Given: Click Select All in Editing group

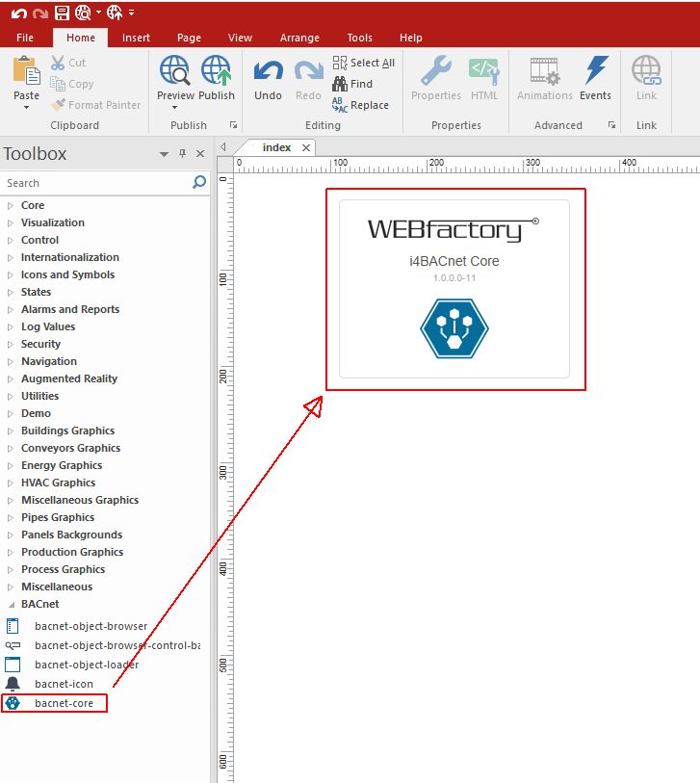Looking at the screenshot, I should tap(364, 63).
